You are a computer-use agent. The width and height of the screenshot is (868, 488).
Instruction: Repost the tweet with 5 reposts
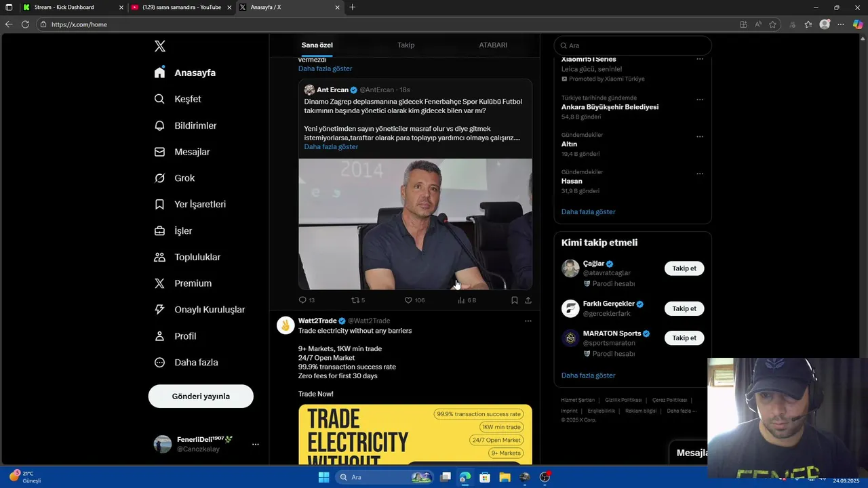click(x=358, y=300)
